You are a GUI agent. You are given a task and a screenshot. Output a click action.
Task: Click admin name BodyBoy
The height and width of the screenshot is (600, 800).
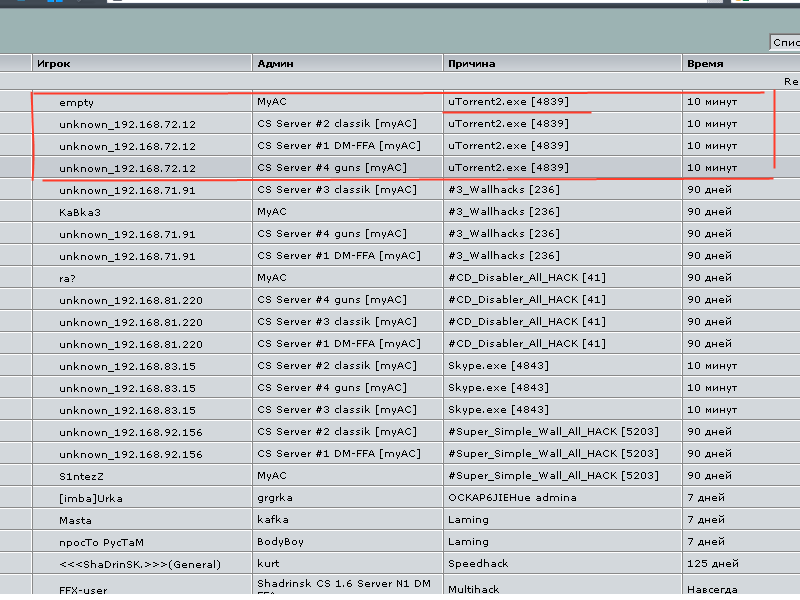[279, 542]
